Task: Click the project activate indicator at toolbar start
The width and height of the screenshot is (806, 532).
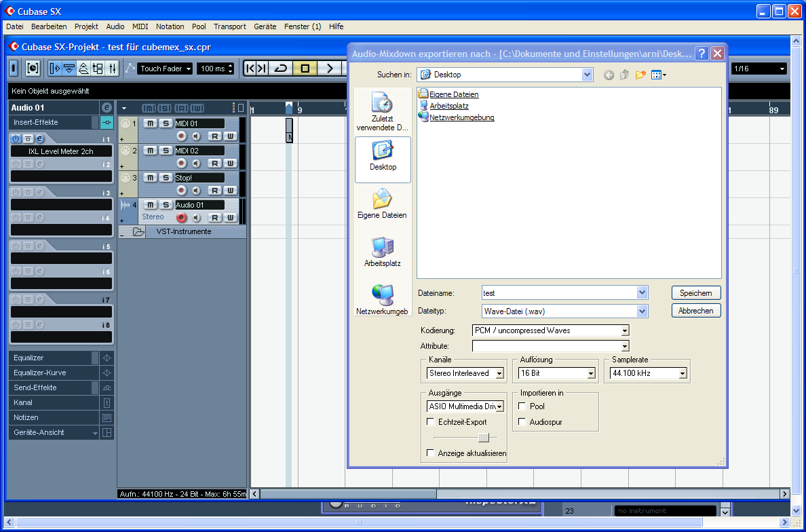Action: click(x=14, y=69)
